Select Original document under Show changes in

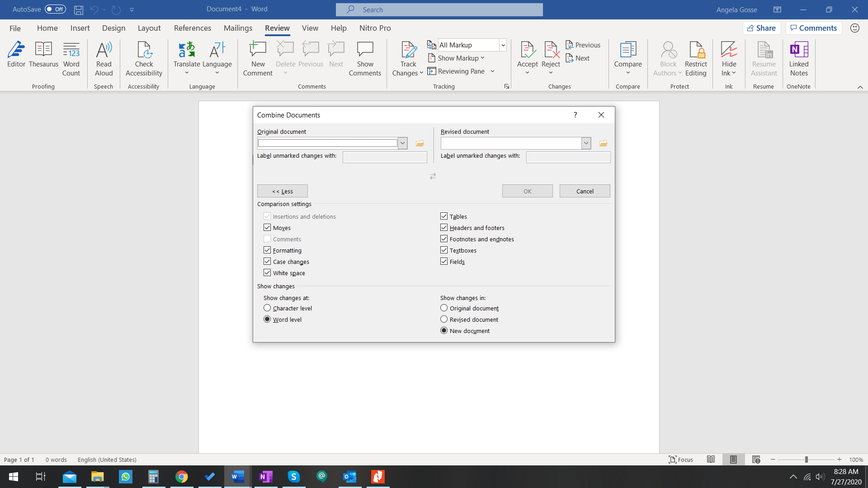point(444,308)
